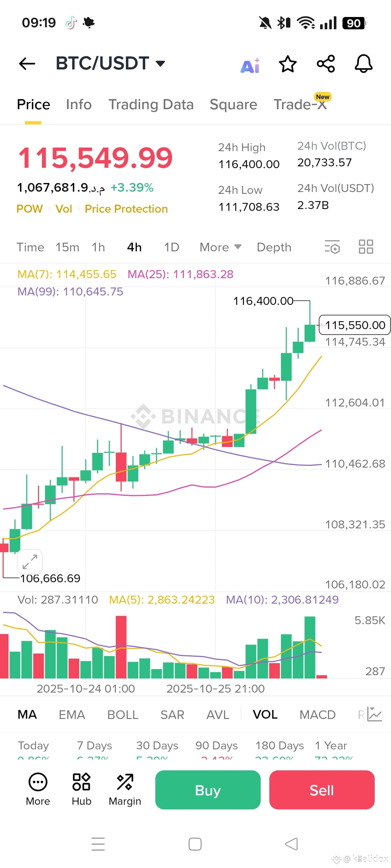Toggle the BOLL indicator
Viewport: 391px width, 868px height.
[x=123, y=714]
